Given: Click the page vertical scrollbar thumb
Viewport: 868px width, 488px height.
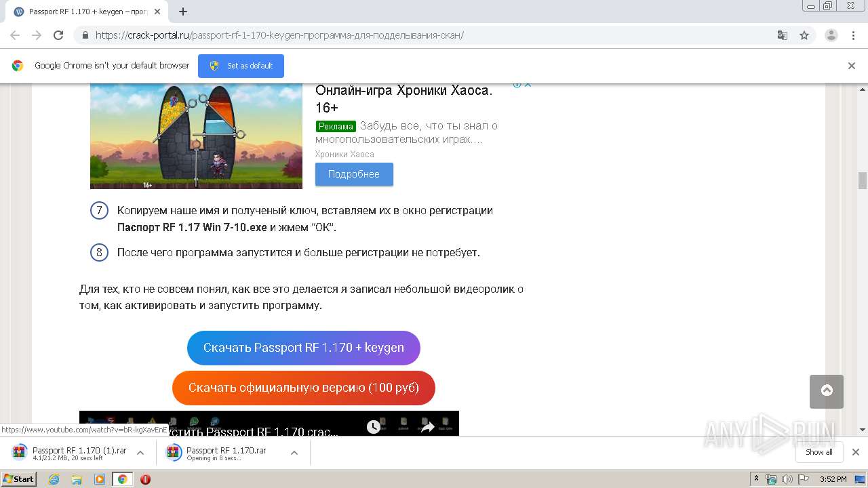Looking at the screenshot, I should pos(863,180).
